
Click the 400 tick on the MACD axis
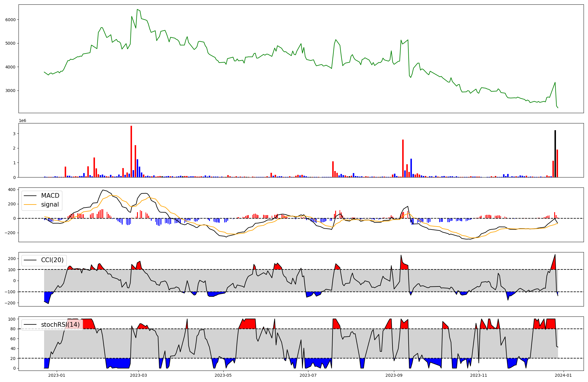tap(12, 190)
